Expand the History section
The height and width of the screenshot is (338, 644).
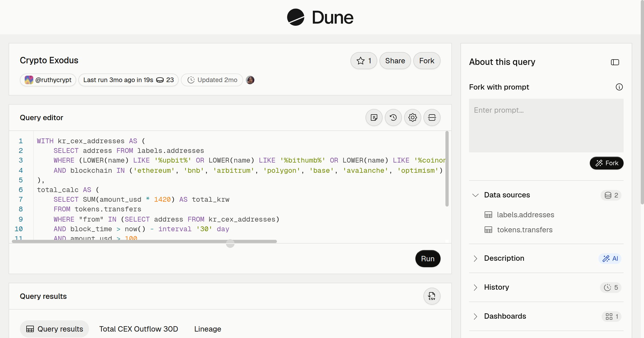[x=475, y=287]
